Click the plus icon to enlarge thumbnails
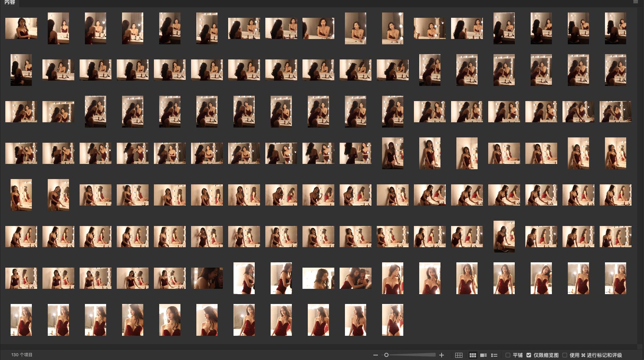Image resolution: width=644 pixels, height=360 pixels. click(x=441, y=355)
